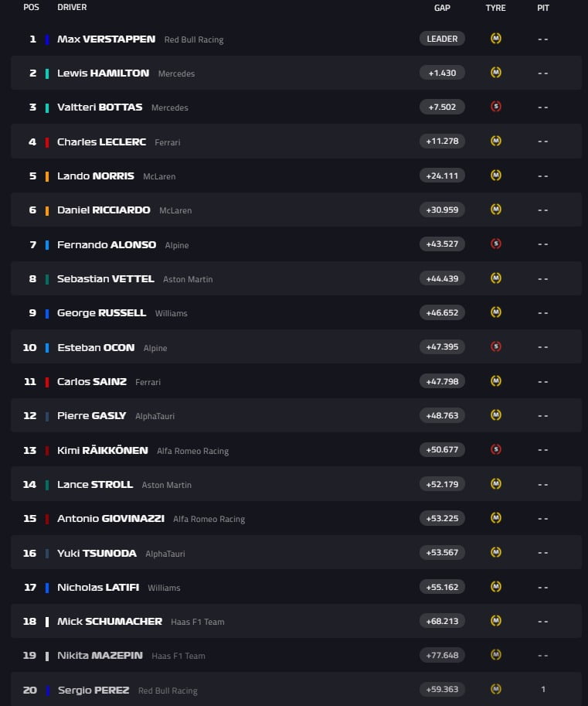Click the Williams team label next to Russell
Screen dimensions: 588x706
171,313
